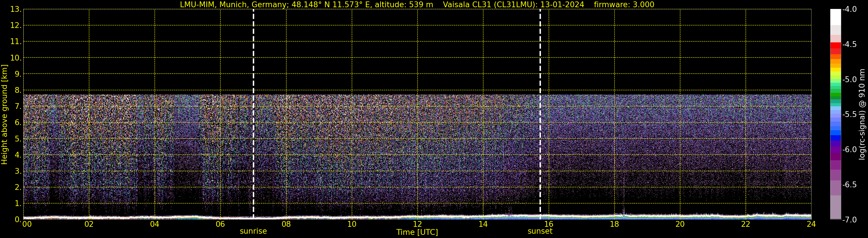Pick the deep blue band on the colorbar
868x238 pixels.
point(835,137)
